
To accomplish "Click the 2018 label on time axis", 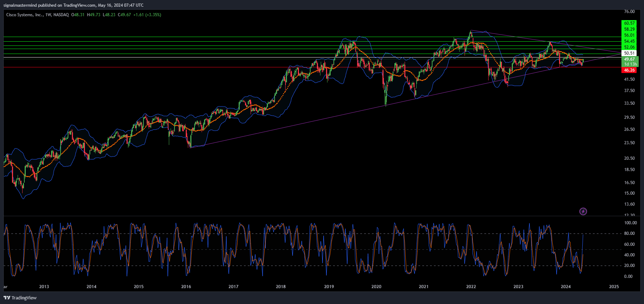I will [281, 287].
